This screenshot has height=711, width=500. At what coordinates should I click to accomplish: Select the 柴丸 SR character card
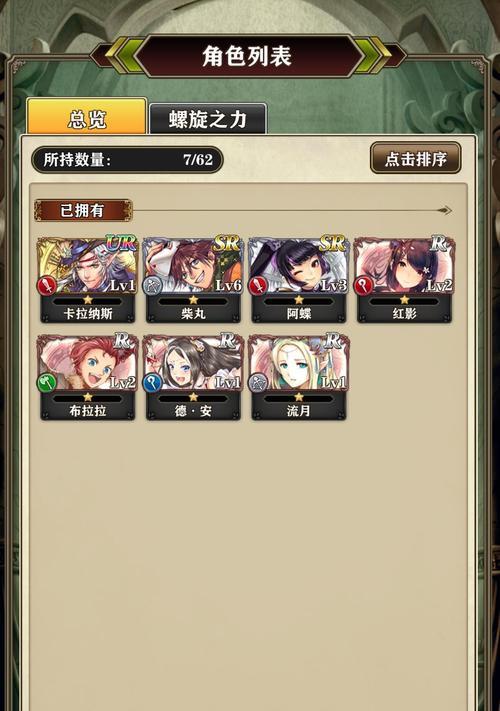[193, 279]
